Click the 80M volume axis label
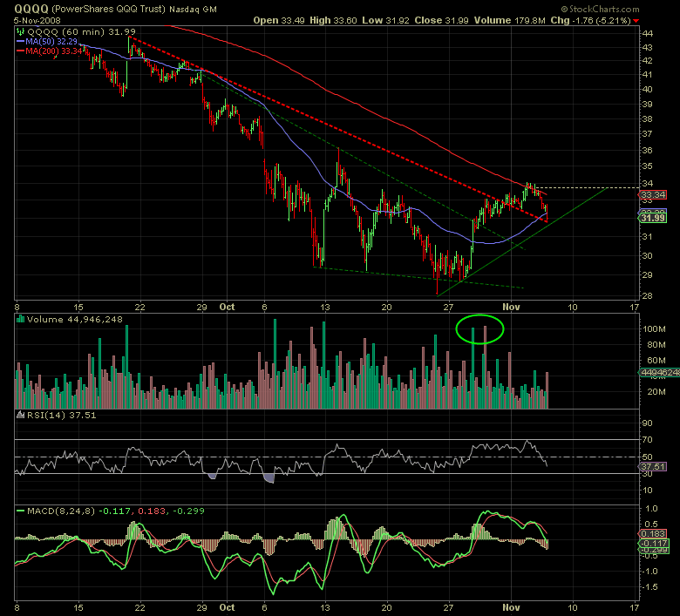This screenshot has height=616, width=680. pyautogui.click(x=656, y=345)
